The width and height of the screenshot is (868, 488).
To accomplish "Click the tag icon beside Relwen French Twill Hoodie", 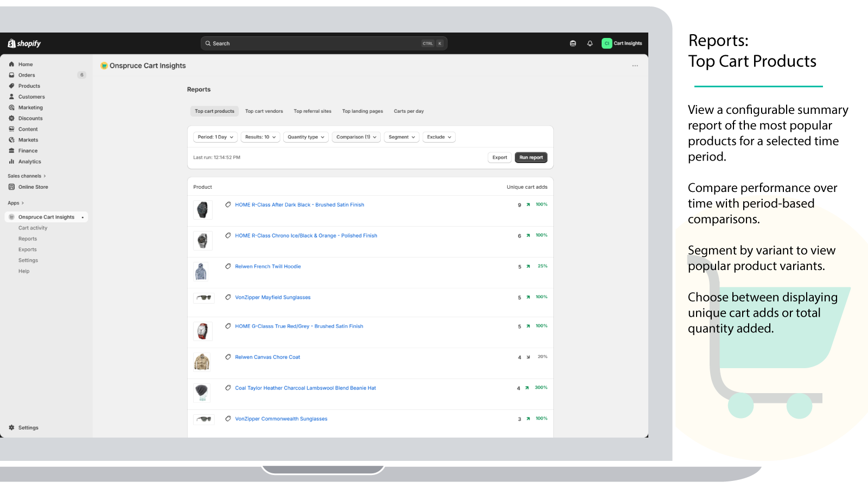I will pyautogui.click(x=228, y=266).
